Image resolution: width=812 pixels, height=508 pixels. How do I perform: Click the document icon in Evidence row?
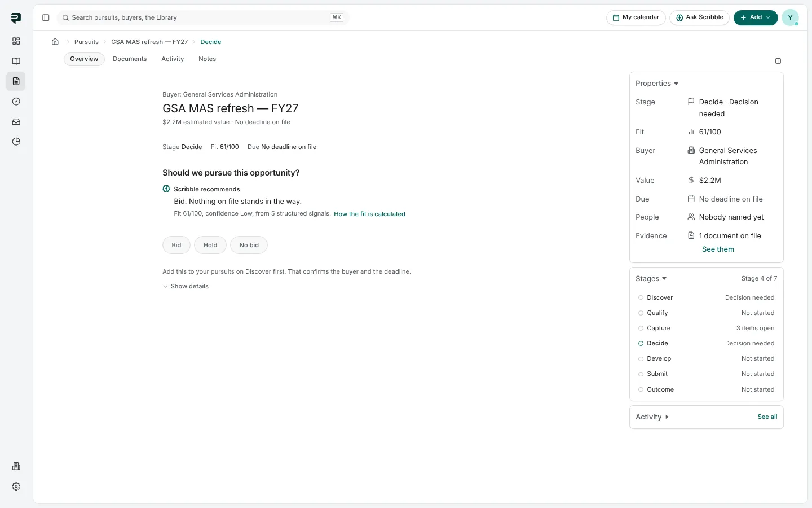(691, 235)
